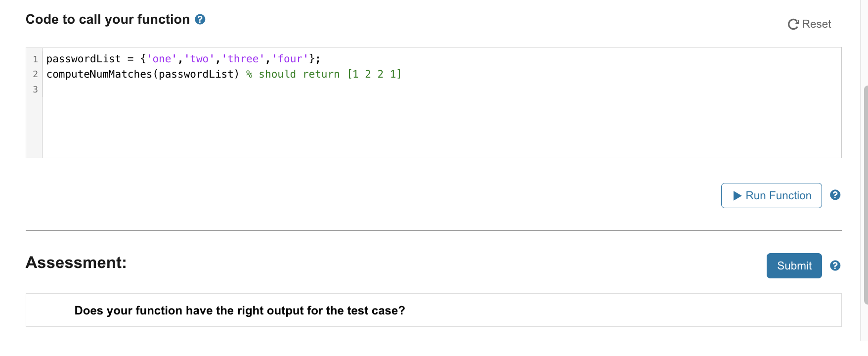Click the test case question text
Image resolution: width=868 pixels, height=356 pixels.
(239, 310)
